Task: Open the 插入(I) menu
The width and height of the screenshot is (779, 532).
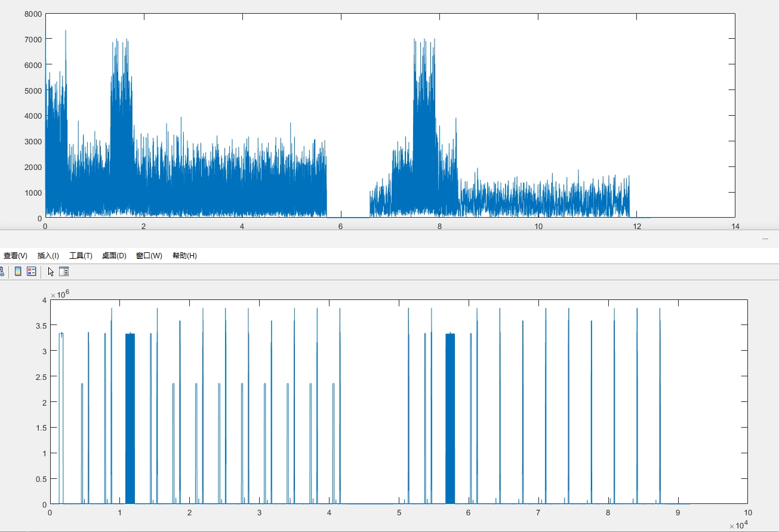Action: (48, 256)
